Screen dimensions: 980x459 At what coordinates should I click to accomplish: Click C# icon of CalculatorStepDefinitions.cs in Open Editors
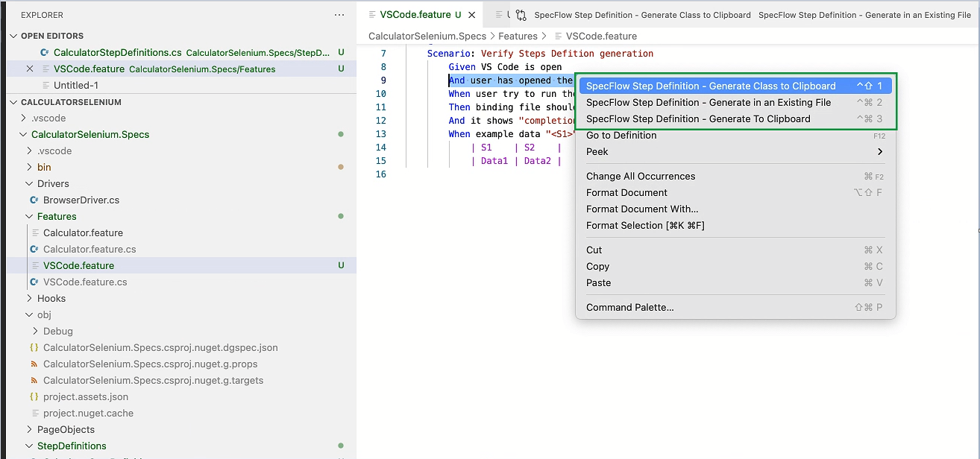click(x=45, y=52)
